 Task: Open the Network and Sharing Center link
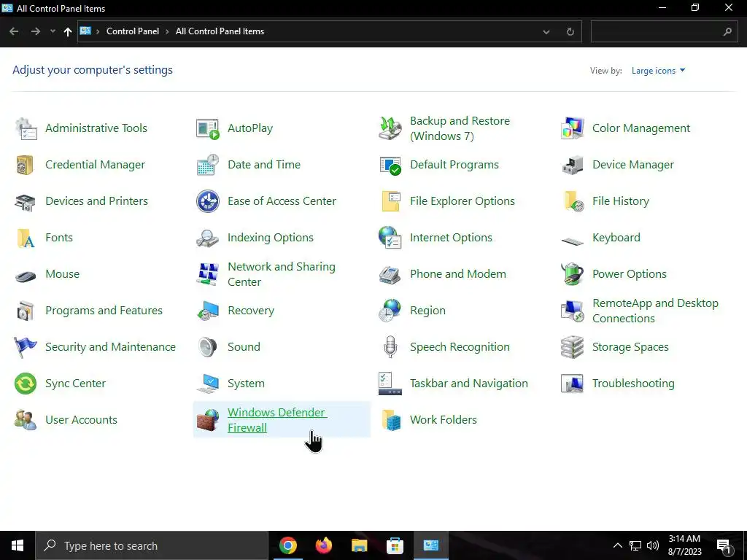pyautogui.click(x=282, y=274)
